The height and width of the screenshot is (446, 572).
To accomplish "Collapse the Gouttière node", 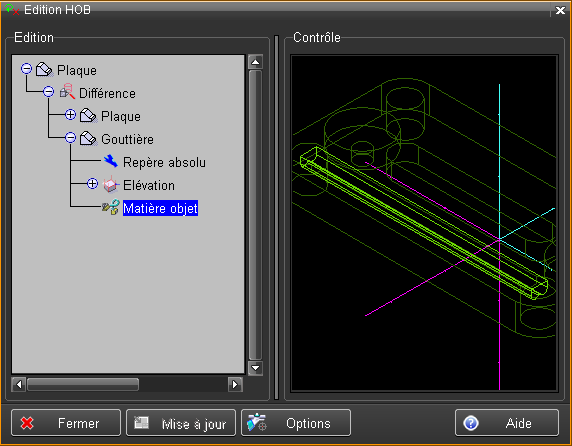I will [x=70, y=137].
